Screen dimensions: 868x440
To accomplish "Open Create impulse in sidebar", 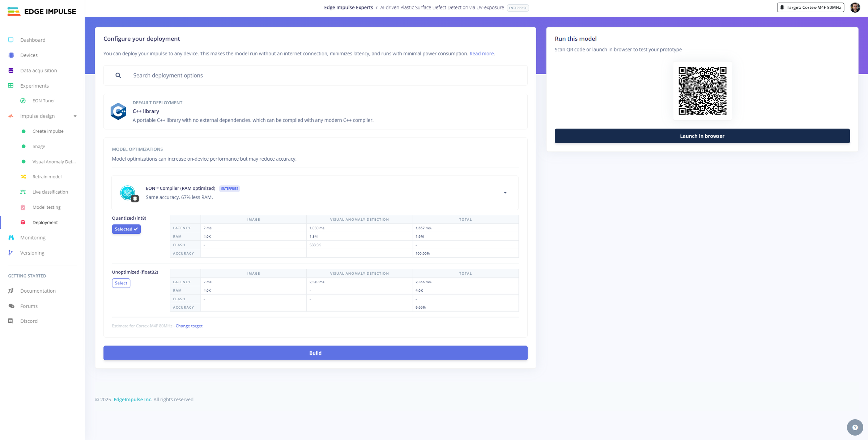I will (48, 131).
